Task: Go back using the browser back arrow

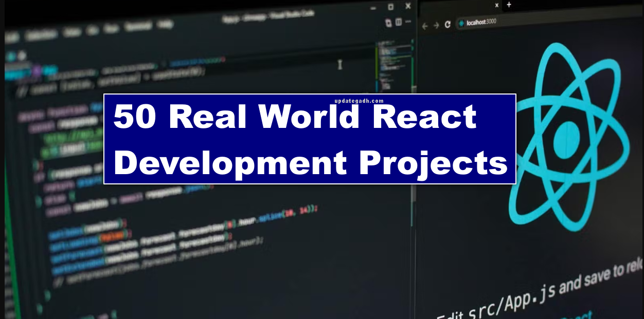Action: coord(425,26)
